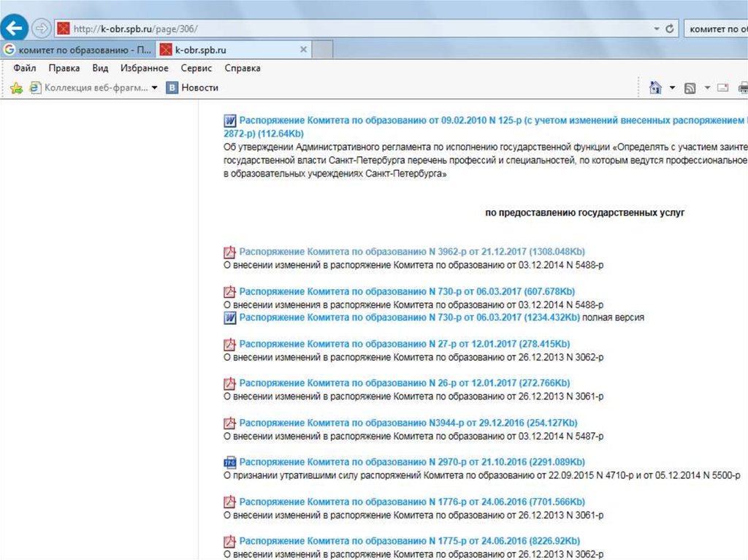Click the RSS feeds icon
This screenshot has height=560, width=748.
click(690, 88)
